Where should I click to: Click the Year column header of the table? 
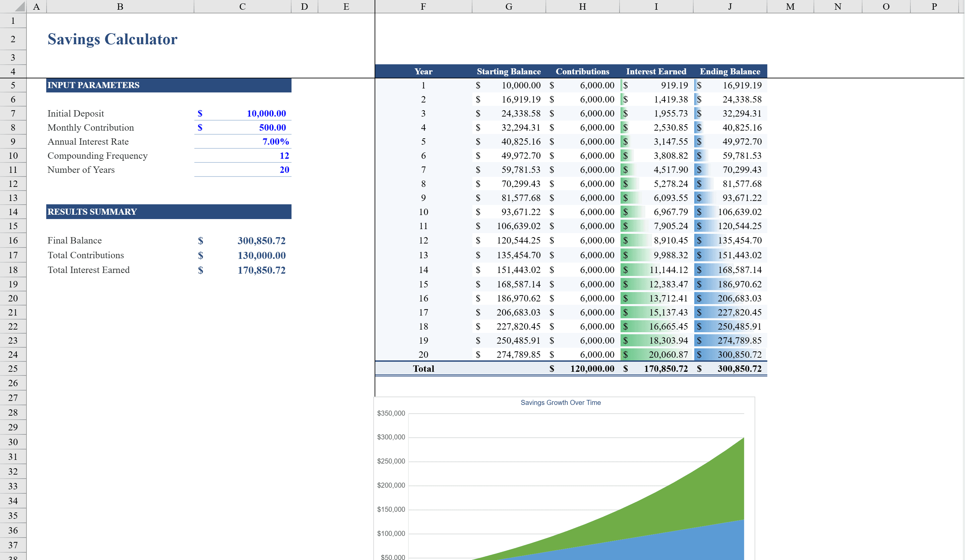point(423,71)
